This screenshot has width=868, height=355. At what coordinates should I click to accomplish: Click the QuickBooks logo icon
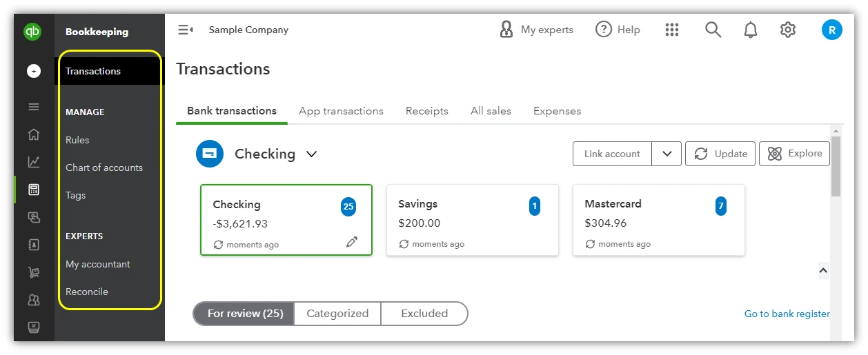(x=33, y=32)
